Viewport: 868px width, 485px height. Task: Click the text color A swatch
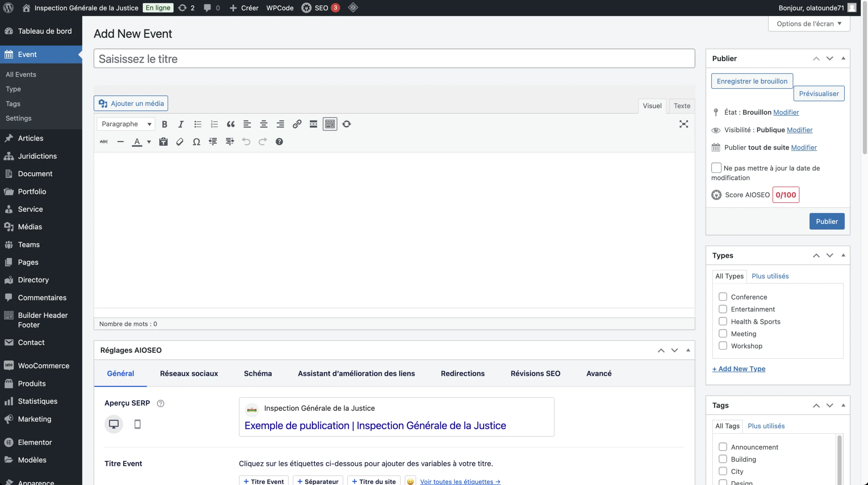[137, 142]
